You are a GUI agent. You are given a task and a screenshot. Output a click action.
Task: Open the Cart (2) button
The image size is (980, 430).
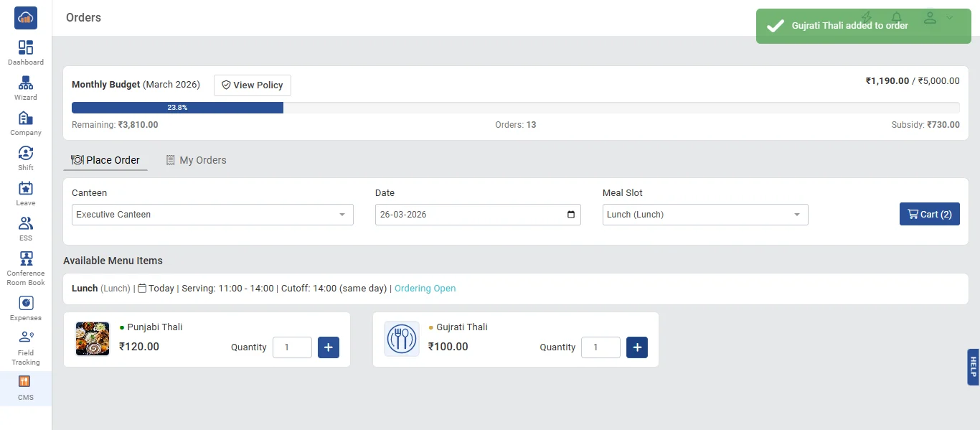coord(930,214)
